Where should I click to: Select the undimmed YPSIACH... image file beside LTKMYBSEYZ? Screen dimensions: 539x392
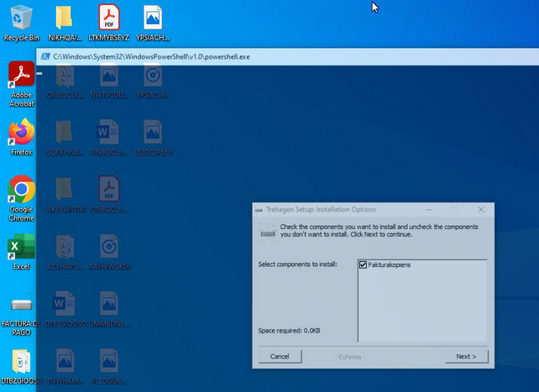[153, 24]
